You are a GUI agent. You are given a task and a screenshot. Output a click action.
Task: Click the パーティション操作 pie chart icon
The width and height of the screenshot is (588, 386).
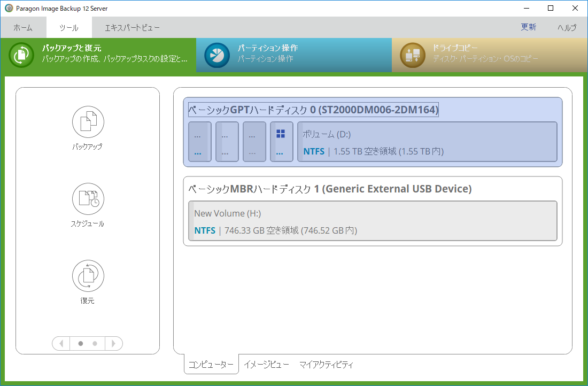point(216,55)
